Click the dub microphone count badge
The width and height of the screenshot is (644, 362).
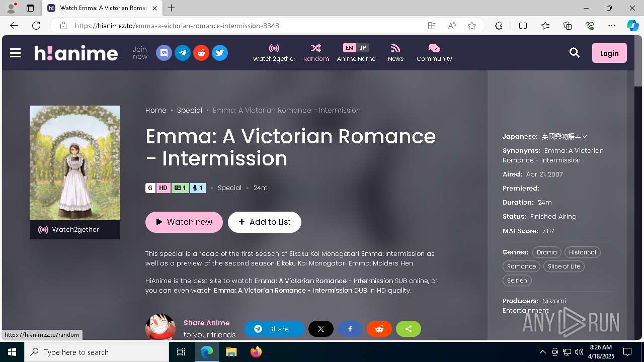coord(198,188)
